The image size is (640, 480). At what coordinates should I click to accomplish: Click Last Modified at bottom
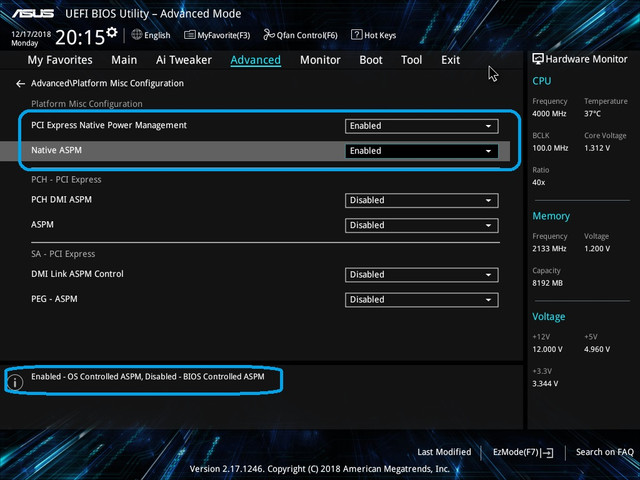coord(444,452)
